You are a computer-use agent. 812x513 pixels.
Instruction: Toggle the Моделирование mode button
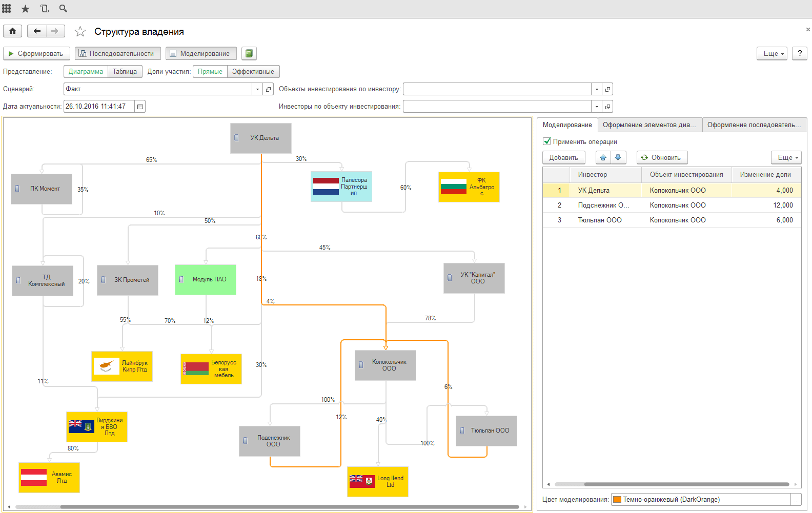pyautogui.click(x=201, y=53)
